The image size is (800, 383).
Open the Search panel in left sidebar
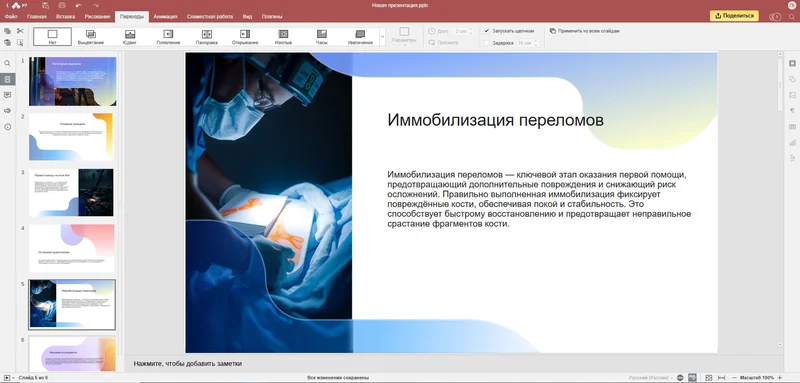tap(7, 63)
